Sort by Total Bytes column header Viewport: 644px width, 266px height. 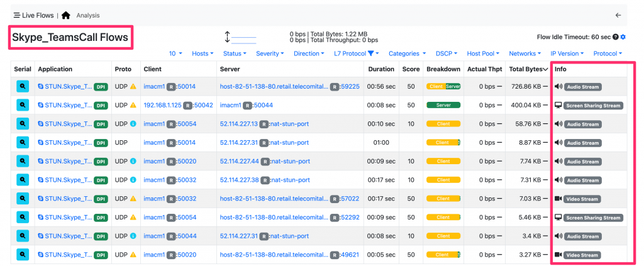[528, 69]
